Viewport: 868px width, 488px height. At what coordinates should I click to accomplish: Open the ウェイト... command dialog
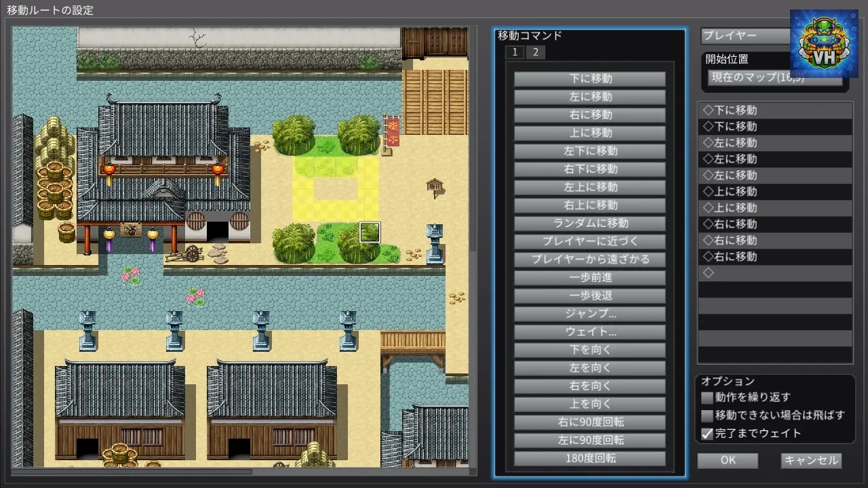point(589,331)
